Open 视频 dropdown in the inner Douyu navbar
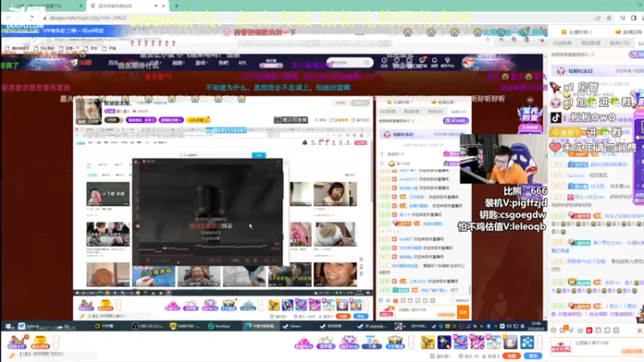Viewport: 644px width, 362px height. pyautogui.click(x=178, y=63)
